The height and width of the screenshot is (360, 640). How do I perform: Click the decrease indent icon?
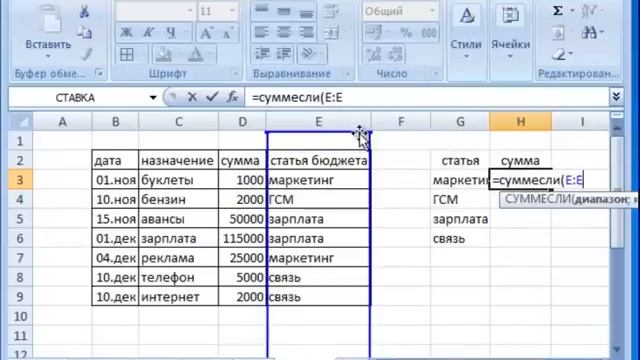[x=262, y=54]
